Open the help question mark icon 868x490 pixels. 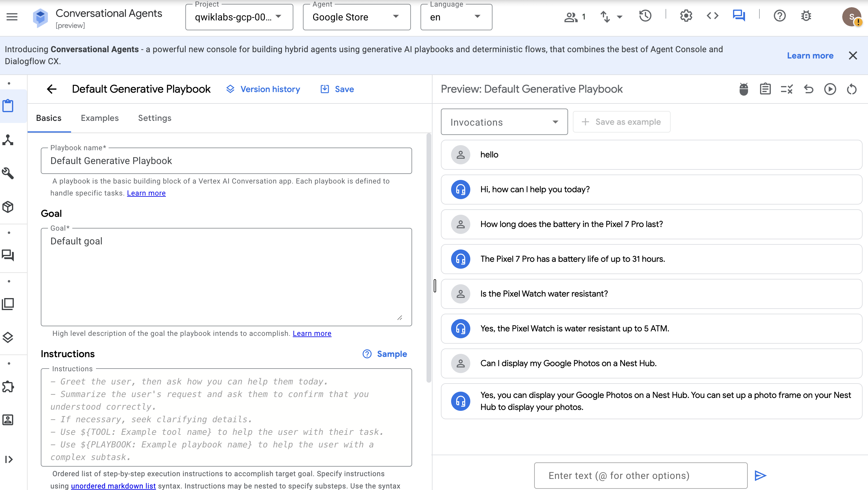[x=780, y=16]
